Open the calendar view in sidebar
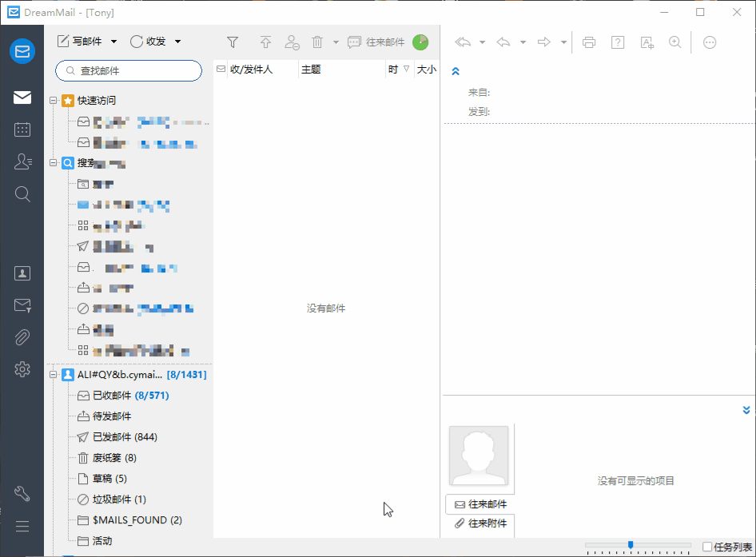The width and height of the screenshot is (756, 557). click(22, 129)
